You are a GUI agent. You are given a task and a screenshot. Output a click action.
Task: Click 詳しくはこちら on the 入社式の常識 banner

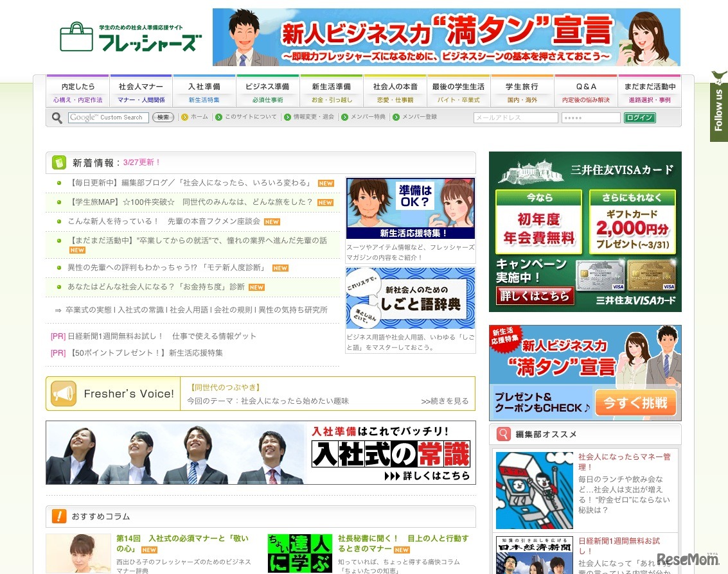coord(434,477)
